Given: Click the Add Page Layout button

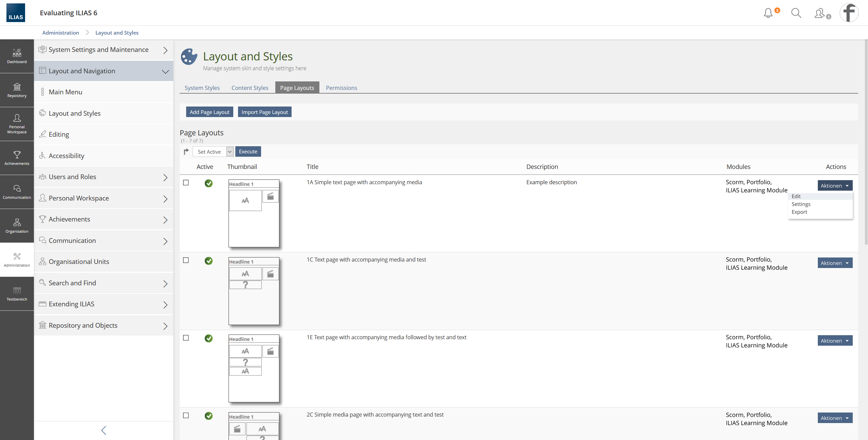Looking at the screenshot, I should pos(209,112).
